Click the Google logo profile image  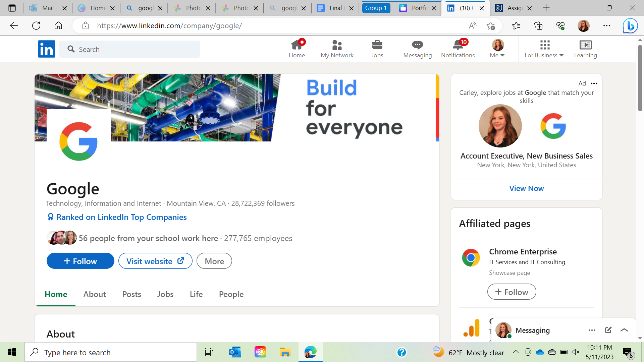point(78,141)
